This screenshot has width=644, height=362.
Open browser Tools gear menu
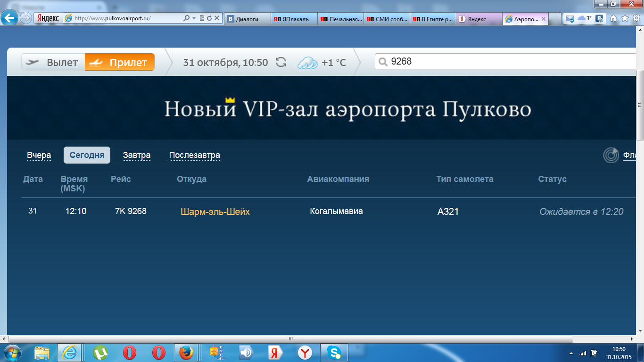point(636,18)
